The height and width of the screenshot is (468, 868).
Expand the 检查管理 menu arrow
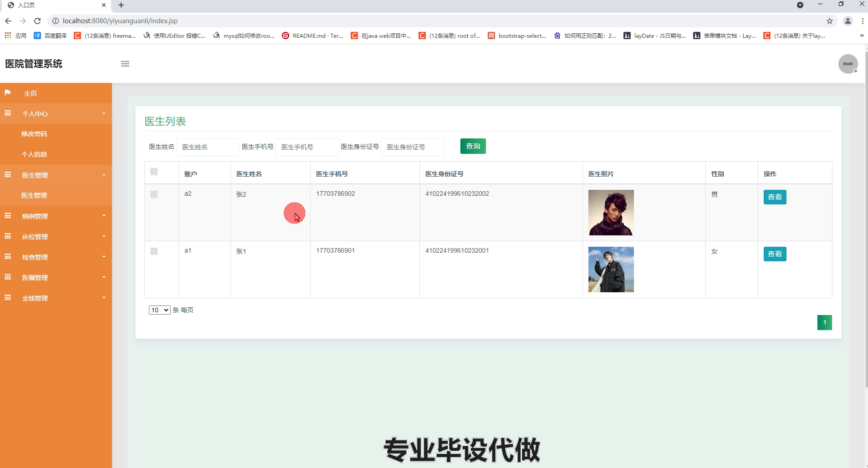pos(104,257)
